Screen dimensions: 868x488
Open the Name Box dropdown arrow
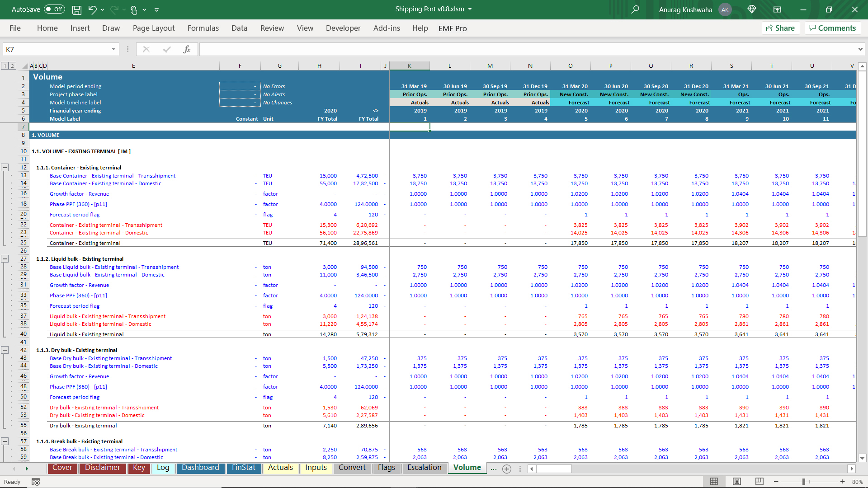point(113,49)
